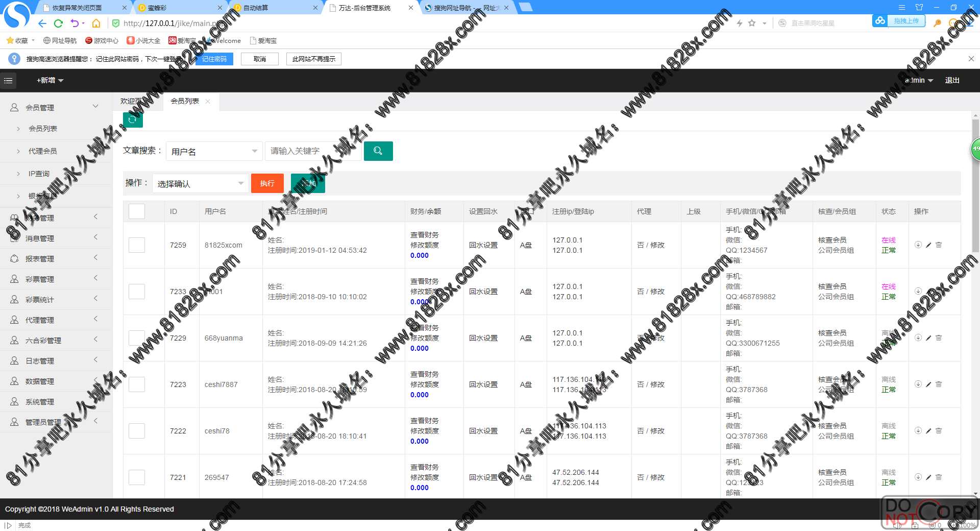Click the browser home icon
This screenshot has width=980, height=531.
(96, 23)
